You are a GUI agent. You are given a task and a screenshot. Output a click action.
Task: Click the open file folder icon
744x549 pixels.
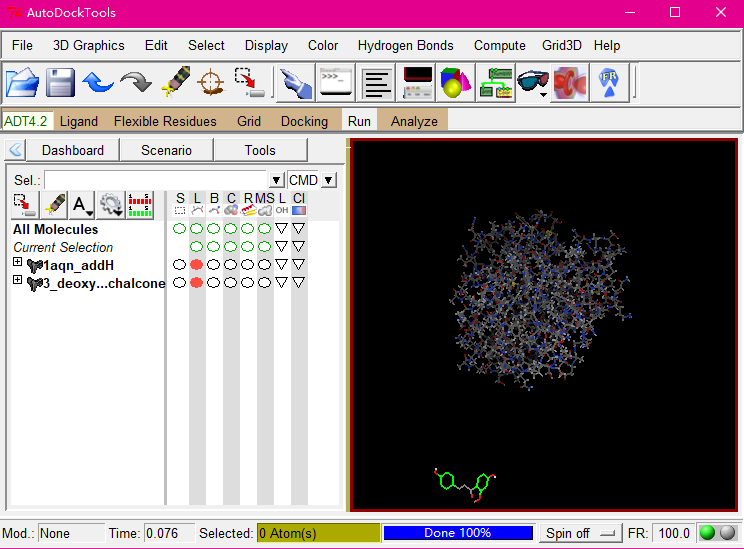click(22, 82)
